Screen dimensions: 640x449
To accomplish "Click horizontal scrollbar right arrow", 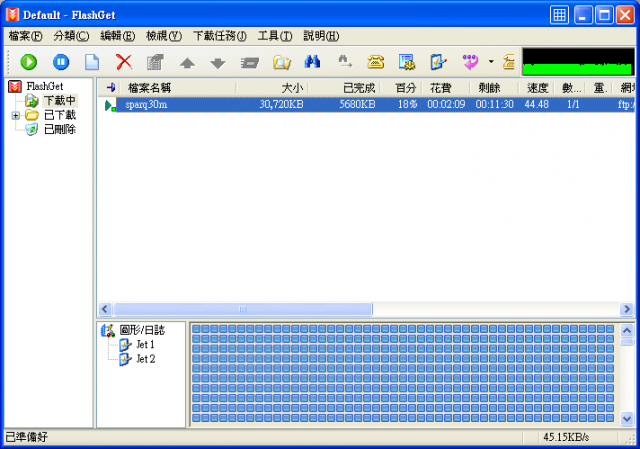I will pyautogui.click(x=627, y=309).
